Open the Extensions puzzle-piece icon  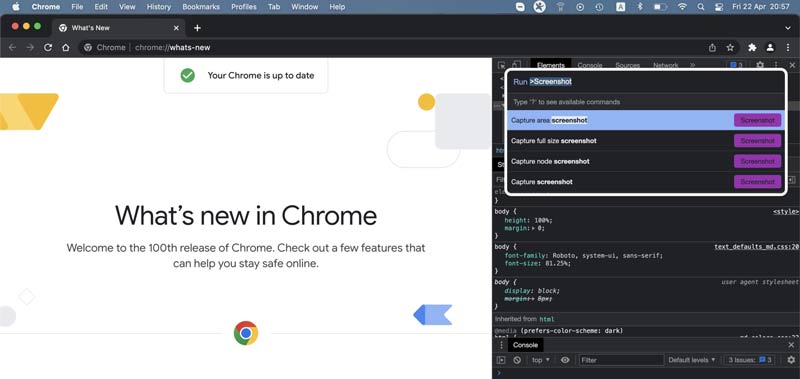752,47
